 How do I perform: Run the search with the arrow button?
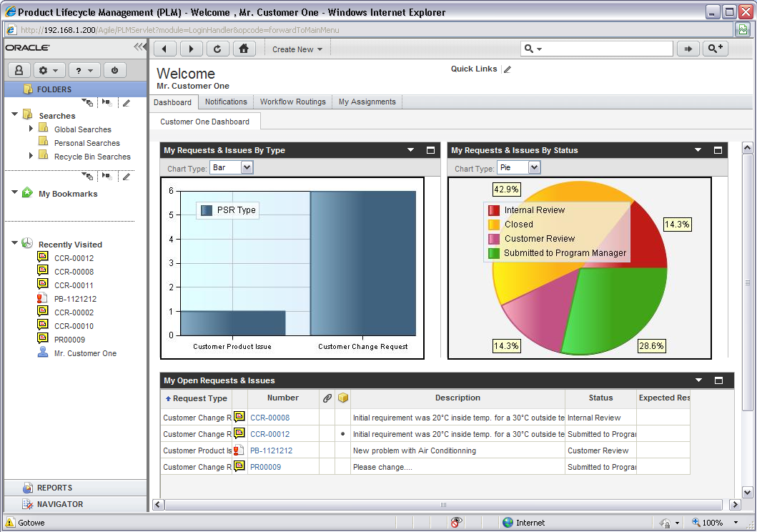[688, 49]
